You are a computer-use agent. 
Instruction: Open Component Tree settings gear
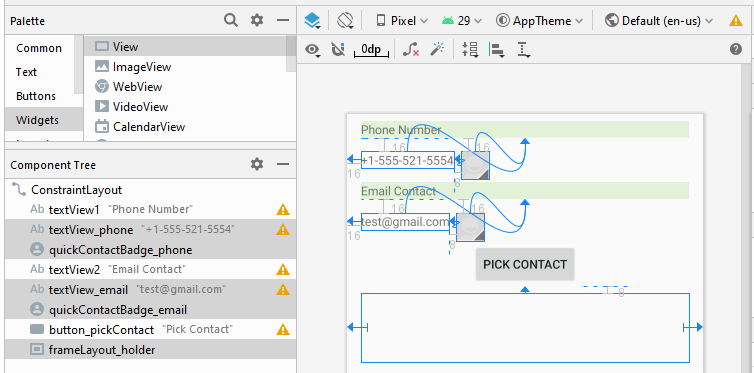[x=257, y=164]
